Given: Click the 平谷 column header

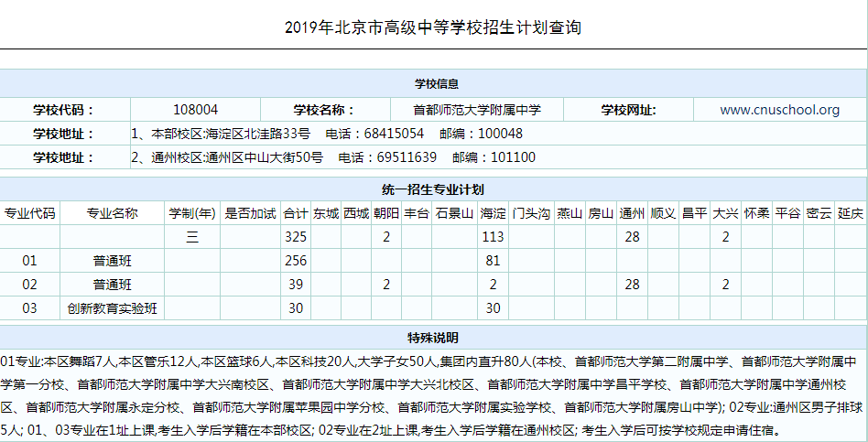Looking at the screenshot, I should (787, 213).
